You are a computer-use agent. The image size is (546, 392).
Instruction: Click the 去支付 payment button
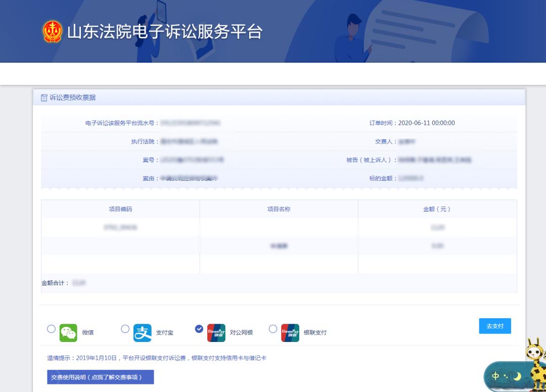point(494,326)
